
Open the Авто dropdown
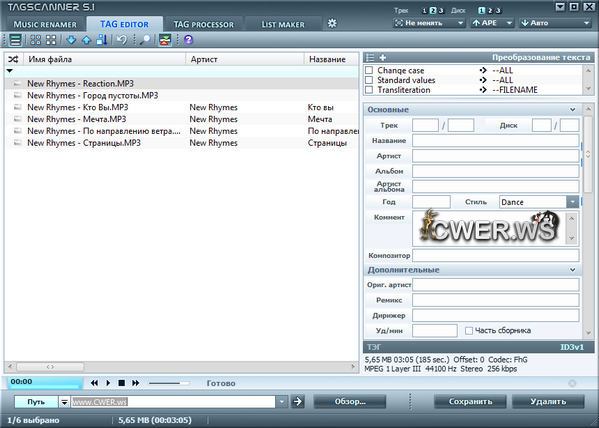555,23
